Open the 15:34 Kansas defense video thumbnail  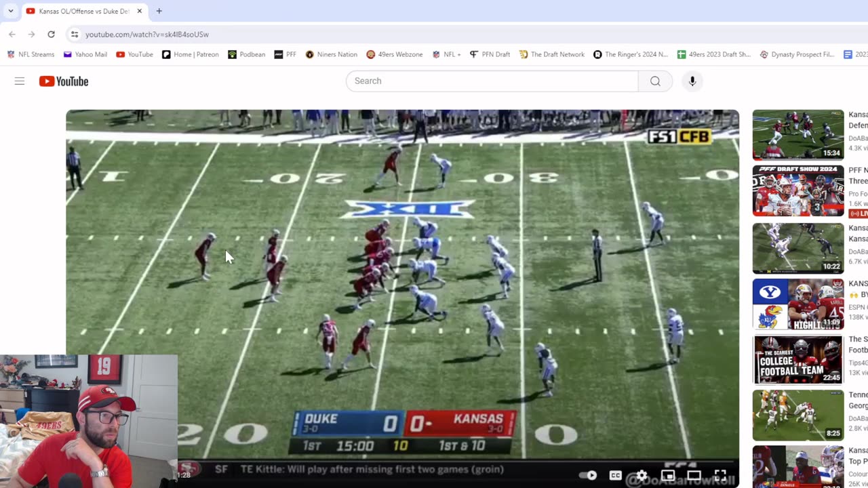pyautogui.click(x=798, y=135)
